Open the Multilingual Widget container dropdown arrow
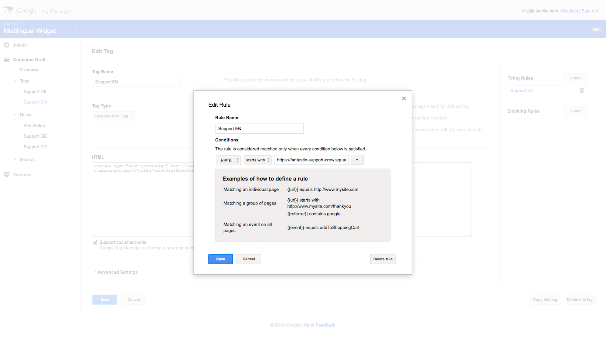 click(x=76, y=30)
